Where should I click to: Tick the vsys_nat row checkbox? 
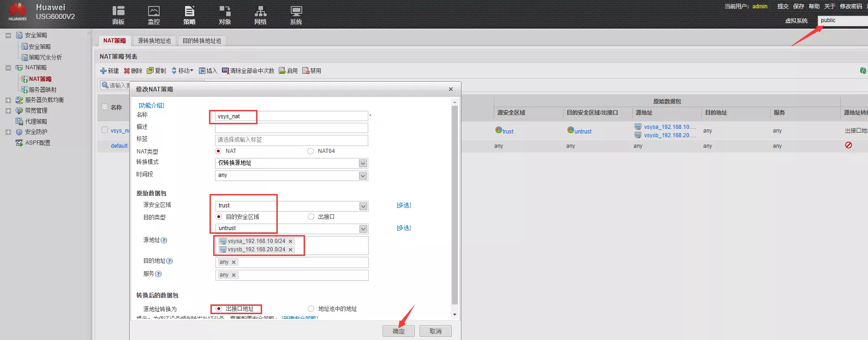point(105,130)
